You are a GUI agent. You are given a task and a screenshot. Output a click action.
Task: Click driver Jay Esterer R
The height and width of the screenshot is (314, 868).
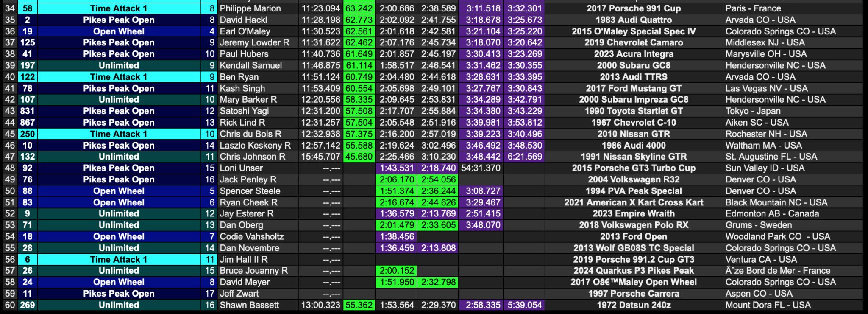[246, 213]
